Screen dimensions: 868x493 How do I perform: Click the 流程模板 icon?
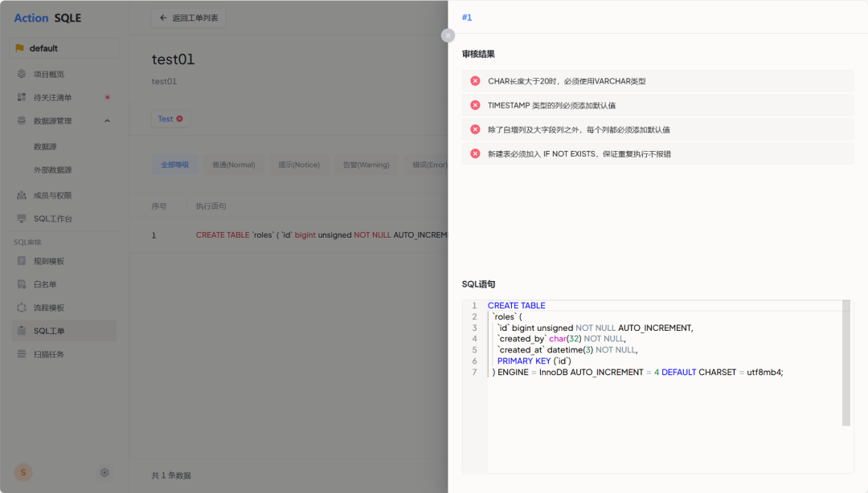click(x=22, y=307)
